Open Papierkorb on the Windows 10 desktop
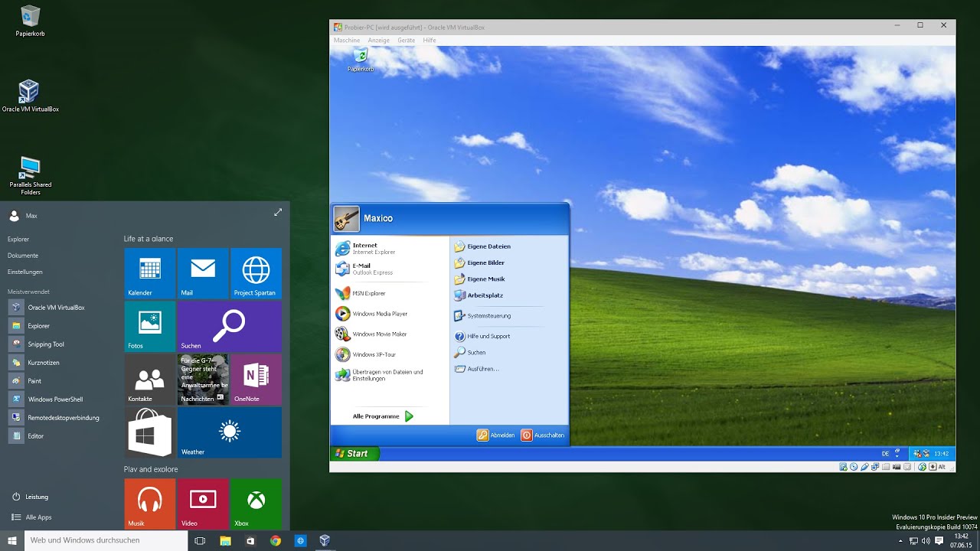 [x=30, y=21]
